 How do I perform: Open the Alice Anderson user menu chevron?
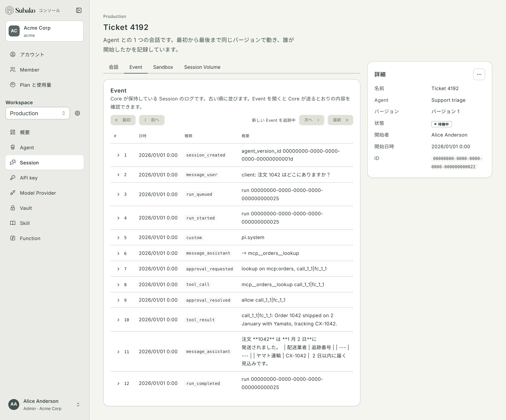click(78, 405)
